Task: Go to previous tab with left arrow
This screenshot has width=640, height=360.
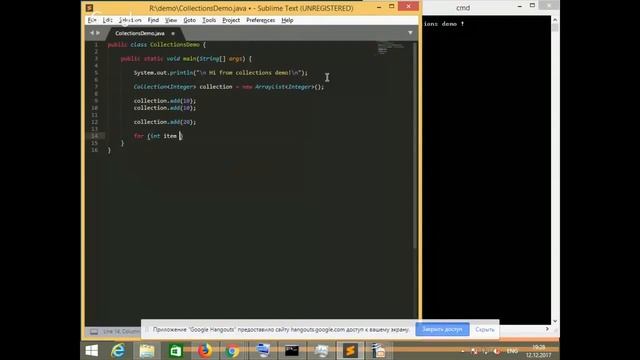Action: (x=92, y=33)
